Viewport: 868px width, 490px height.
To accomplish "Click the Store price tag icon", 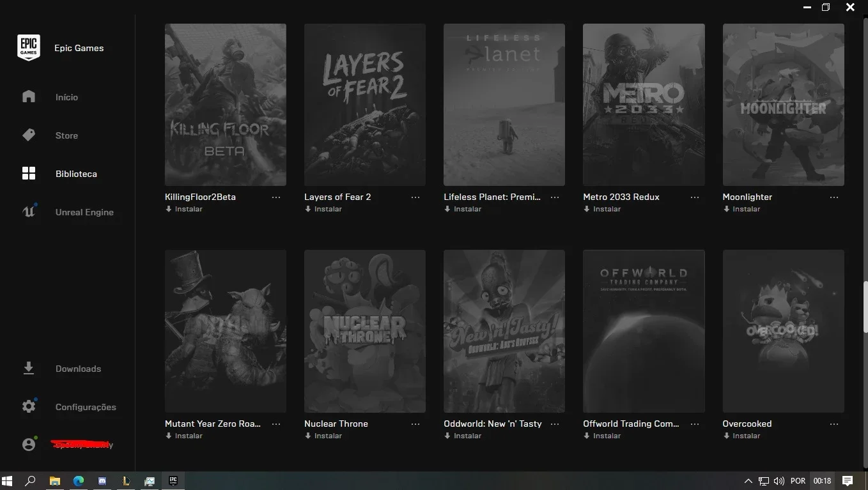I will (x=29, y=135).
